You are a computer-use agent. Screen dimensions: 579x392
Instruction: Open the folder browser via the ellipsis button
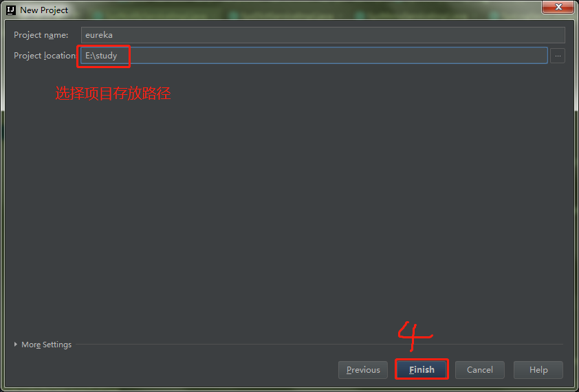[558, 56]
